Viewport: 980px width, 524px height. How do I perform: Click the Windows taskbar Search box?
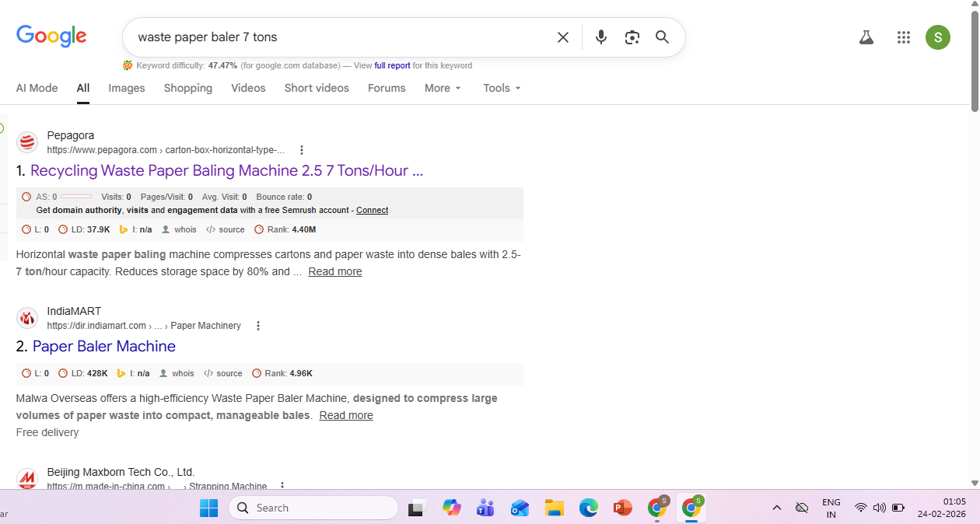point(313,508)
